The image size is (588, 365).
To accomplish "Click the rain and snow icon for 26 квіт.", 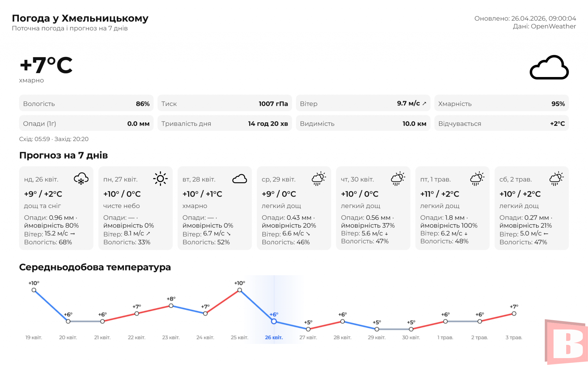I will pyautogui.click(x=81, y=179).
